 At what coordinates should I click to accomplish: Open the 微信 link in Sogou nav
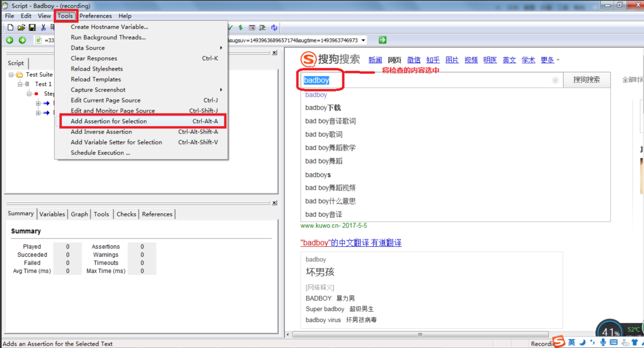tap(414, 60)
